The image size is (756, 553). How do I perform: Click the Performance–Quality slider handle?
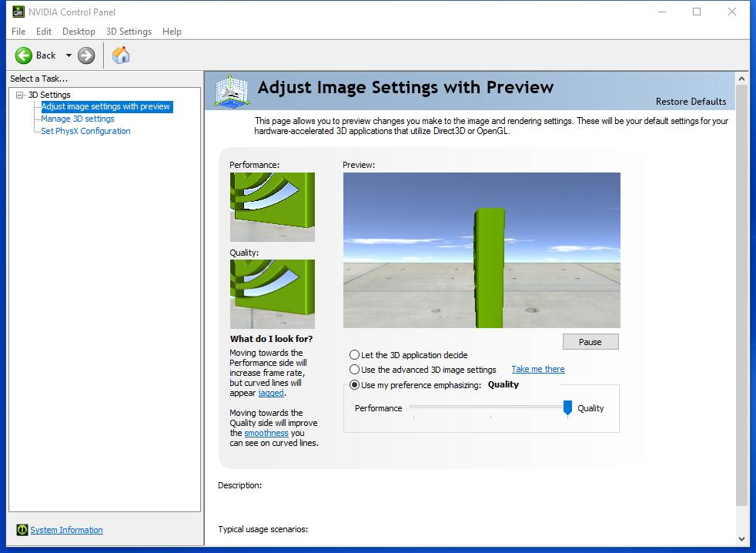[x=567, y=407]
